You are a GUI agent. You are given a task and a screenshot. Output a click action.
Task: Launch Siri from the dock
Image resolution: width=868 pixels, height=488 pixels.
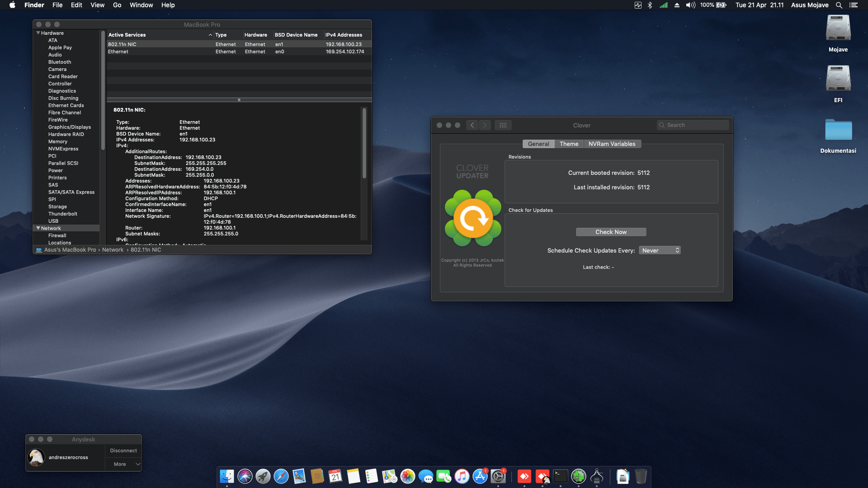tap(245, 476)
